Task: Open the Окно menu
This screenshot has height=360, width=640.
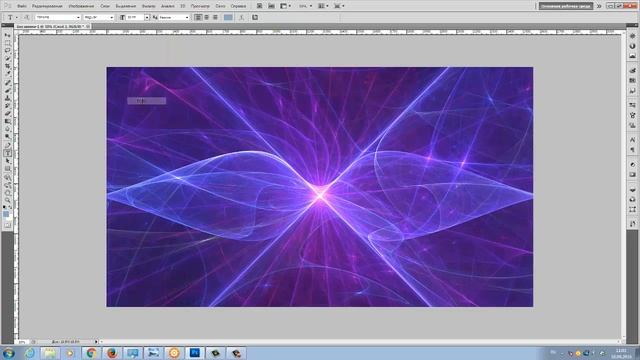Action: coord(220,6)
